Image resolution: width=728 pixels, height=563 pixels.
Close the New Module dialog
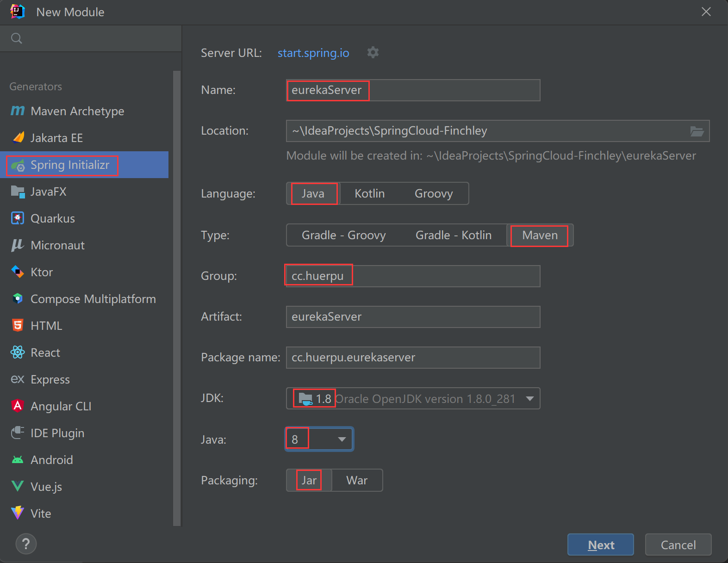click(x=706, y=12)
